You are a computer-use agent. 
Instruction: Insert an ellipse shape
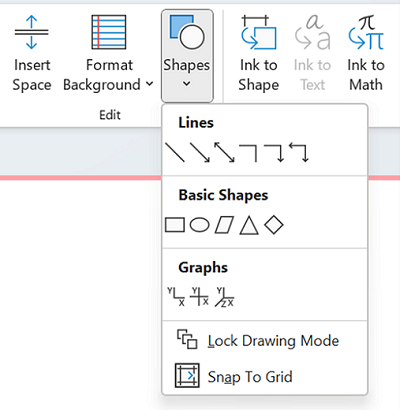(200, 225)
